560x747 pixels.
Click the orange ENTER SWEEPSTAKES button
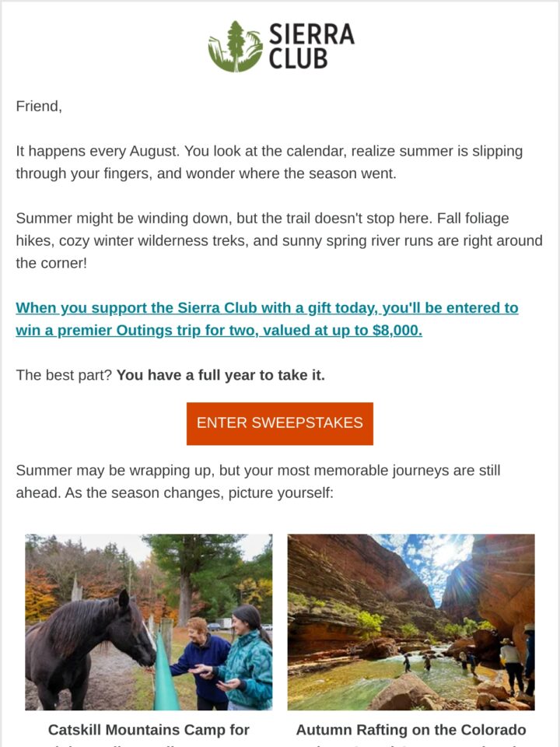tap(280, 423)
